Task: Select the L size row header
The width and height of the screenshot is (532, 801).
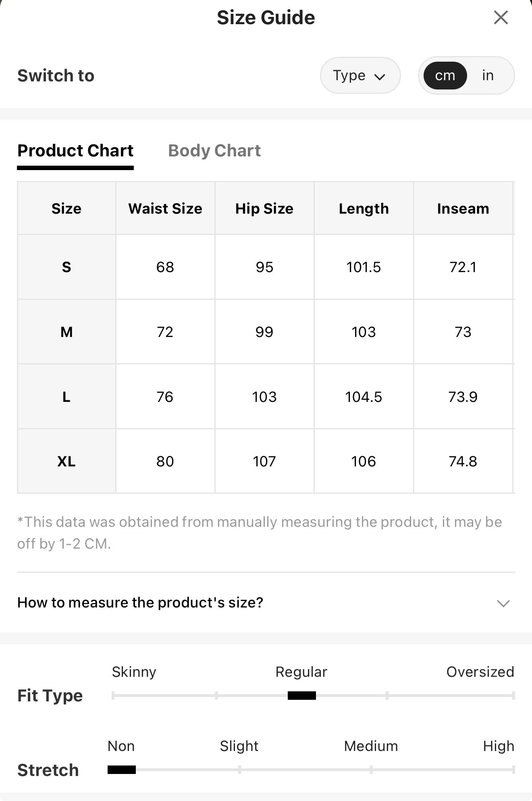Action: pos(66,397)
